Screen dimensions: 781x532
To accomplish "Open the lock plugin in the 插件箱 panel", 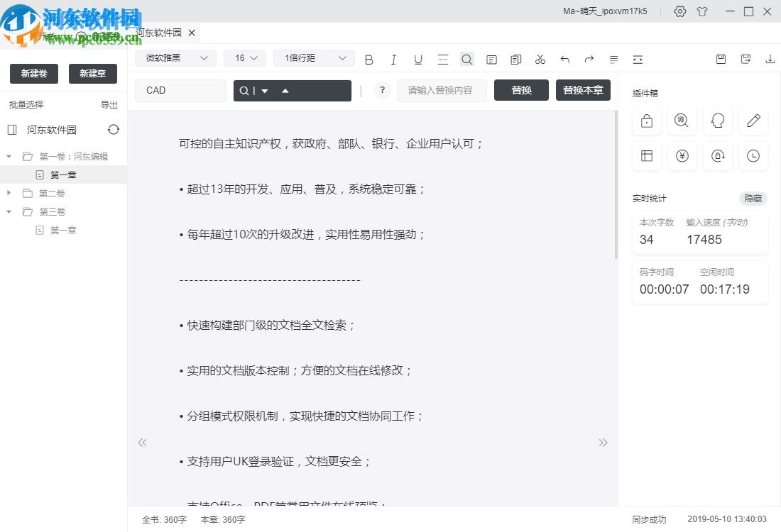I will click(x=646, y=121).
